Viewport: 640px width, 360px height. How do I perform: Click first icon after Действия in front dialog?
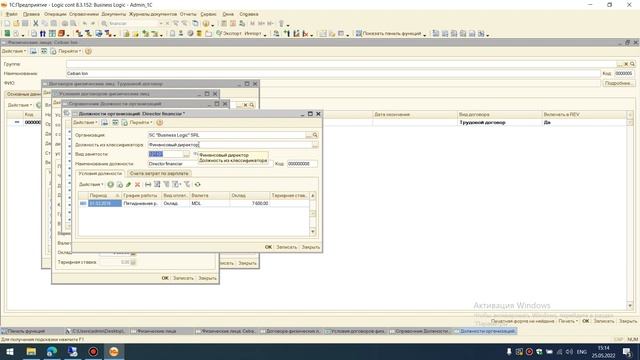pos(104,122)
